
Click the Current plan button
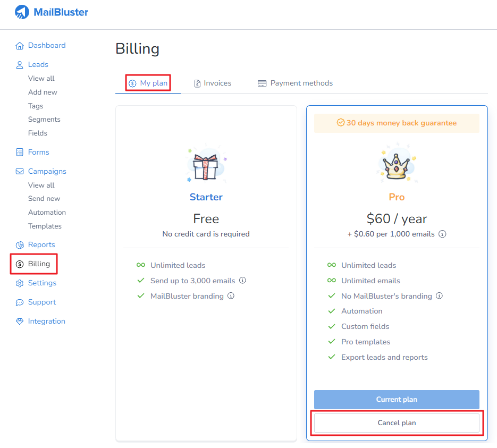[397, 400]
